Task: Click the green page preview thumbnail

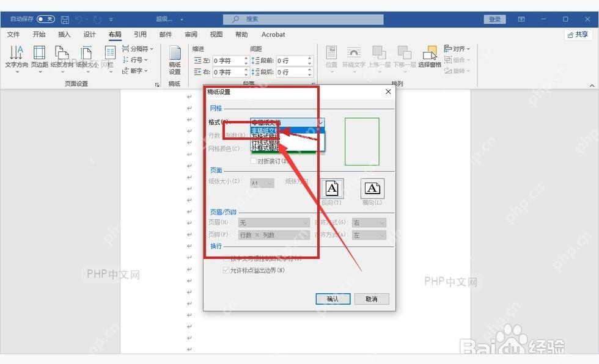Action: [x=362, y=142]
